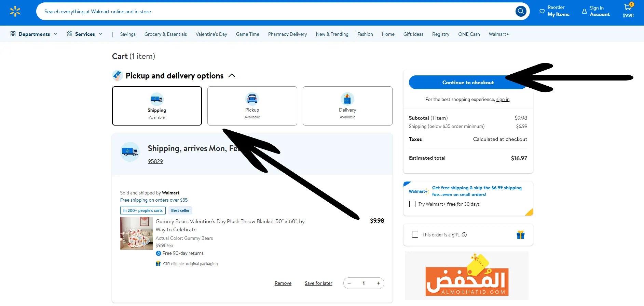The image size is (644, 306).
Task: Click the blanket product thumbnail
Action: pos(137,233)
